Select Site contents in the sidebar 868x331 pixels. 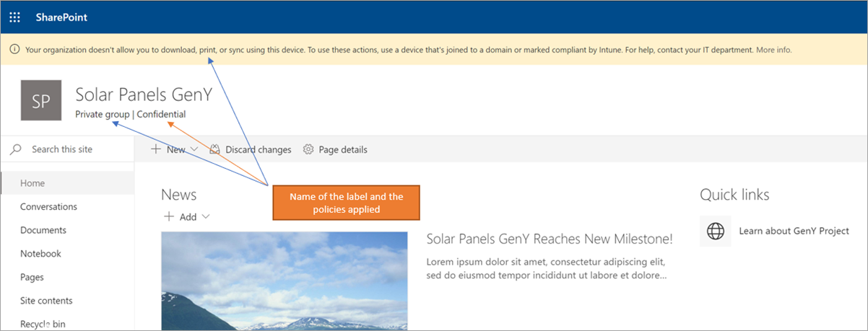coord(46,301)
